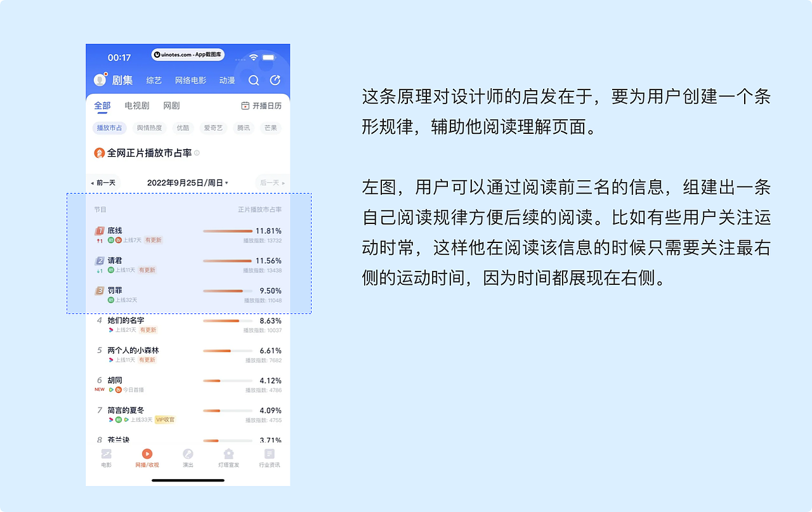Open the search icon in the top bar
This screenshot has height=512, width=812.
point(254,81)
